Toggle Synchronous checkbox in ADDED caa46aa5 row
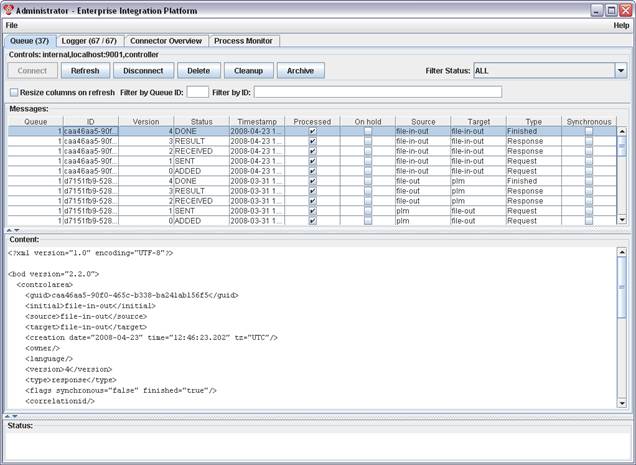 589,171
